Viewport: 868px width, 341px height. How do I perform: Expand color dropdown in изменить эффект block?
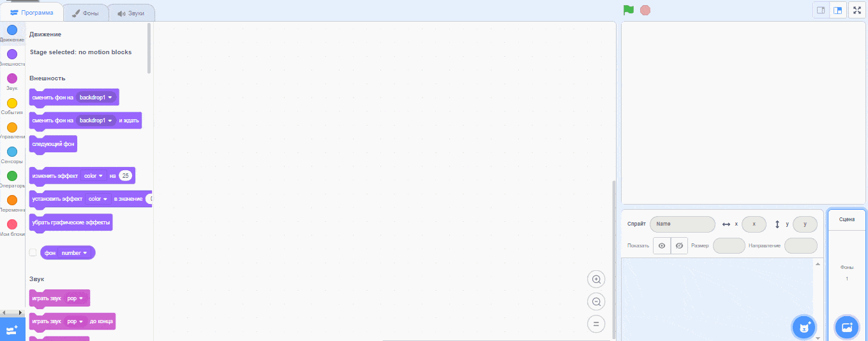pyautogui.click(x=93, y=175)
